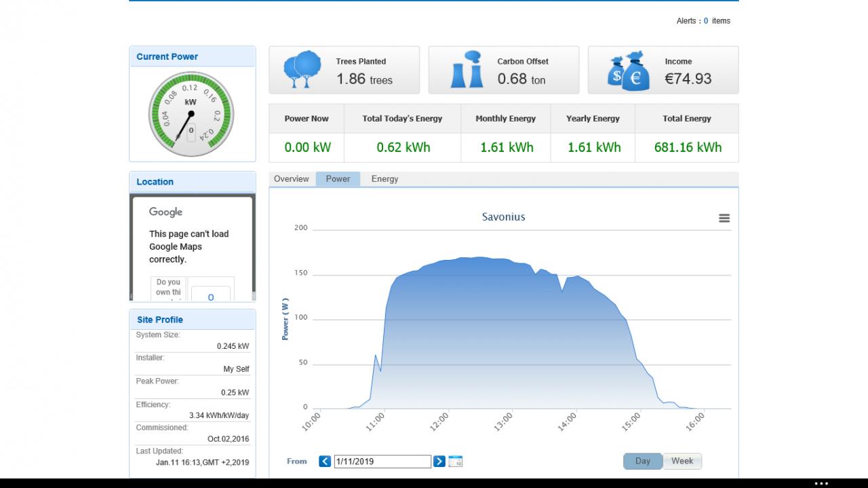Click the Power (W) axis label
Viewport: 868px width, 488px height.
click(x=285, y=319)
